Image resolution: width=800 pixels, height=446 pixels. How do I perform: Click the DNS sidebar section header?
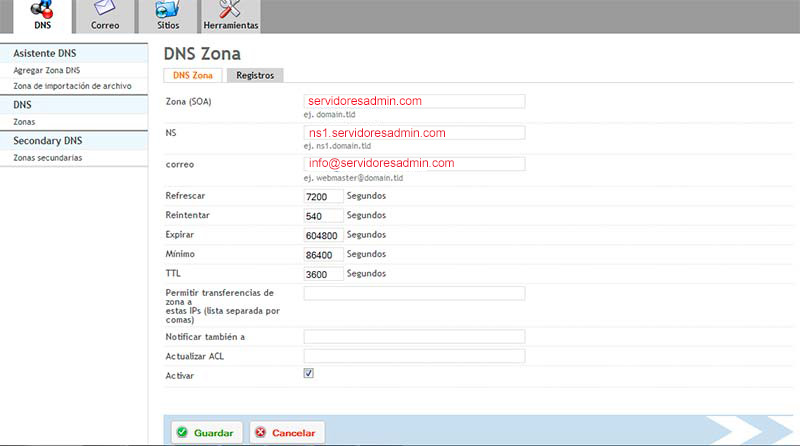point(74,105)
